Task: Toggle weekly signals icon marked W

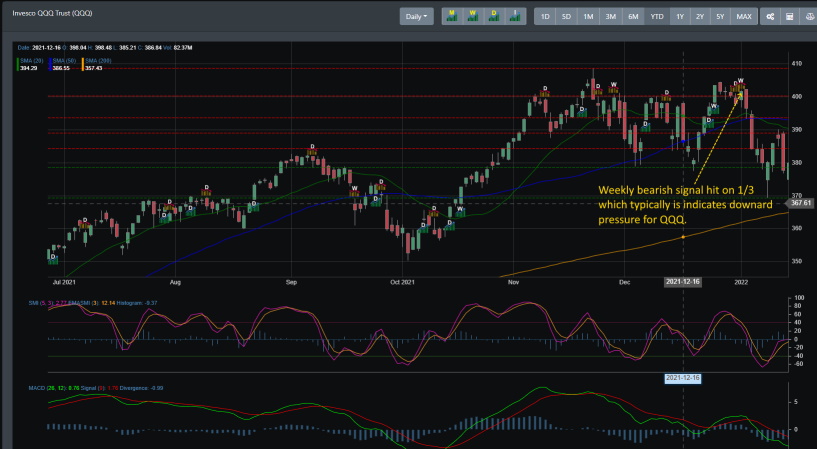Action: (x=473, y=16)
